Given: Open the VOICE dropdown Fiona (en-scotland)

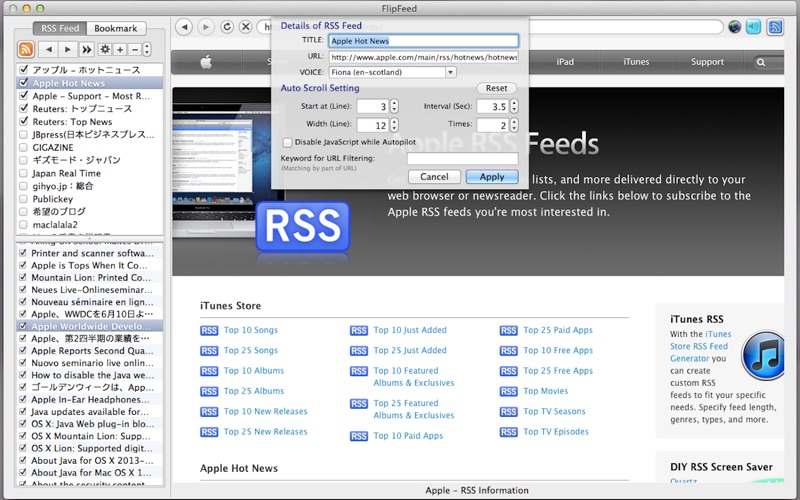Looking at the screenshot, I should click(x=392, y=72).
